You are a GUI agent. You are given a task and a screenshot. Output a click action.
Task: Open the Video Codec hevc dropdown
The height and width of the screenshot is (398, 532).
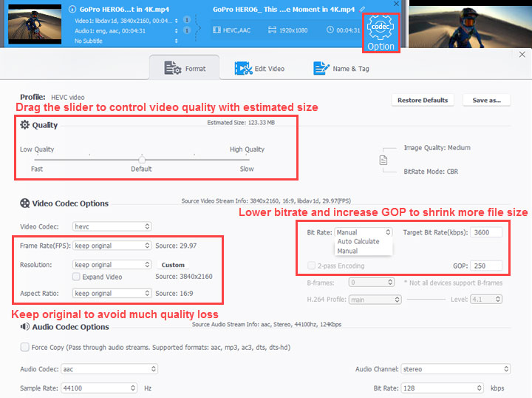112,226
